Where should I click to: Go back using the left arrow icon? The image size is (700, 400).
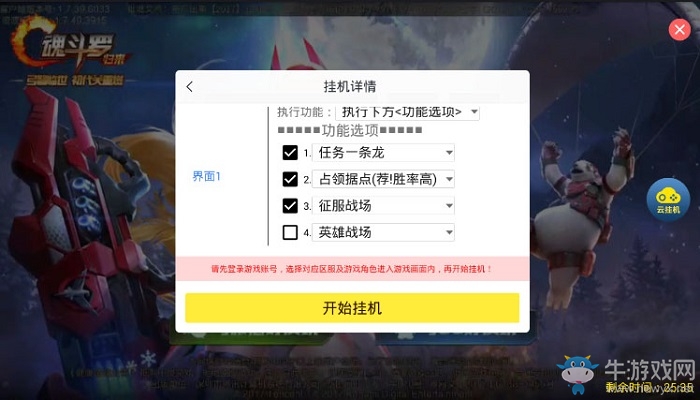click(190, 87)
